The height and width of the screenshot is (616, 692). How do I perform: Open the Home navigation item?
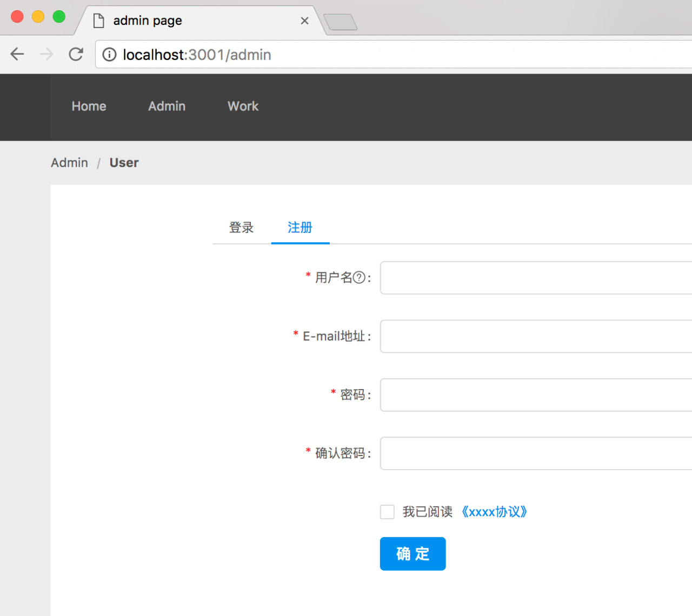click(x=89, y=106)
